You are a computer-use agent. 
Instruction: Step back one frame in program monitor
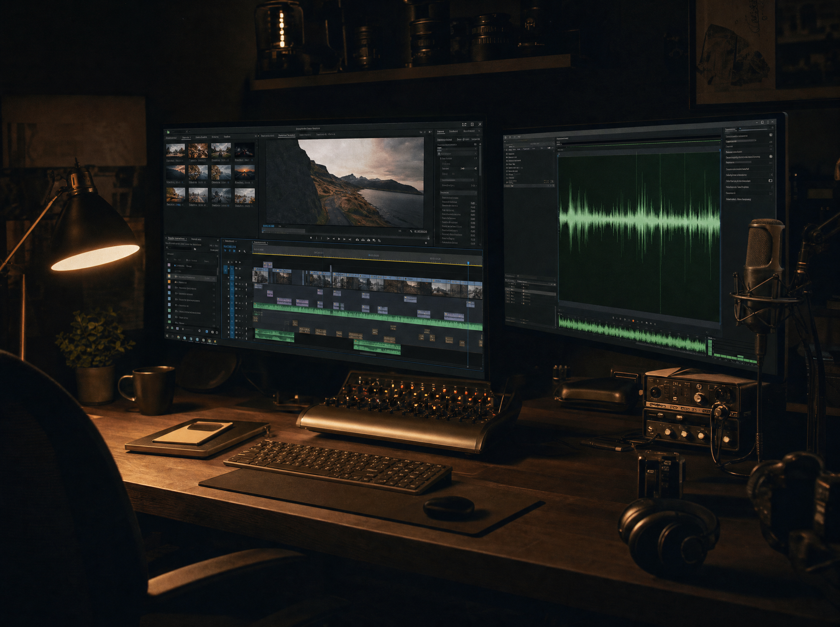pos(334,239)
